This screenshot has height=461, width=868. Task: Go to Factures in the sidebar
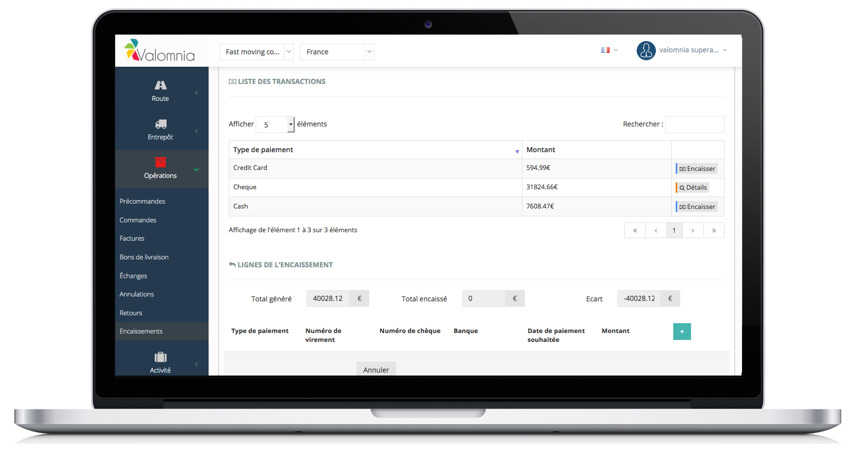click(132, 238)
